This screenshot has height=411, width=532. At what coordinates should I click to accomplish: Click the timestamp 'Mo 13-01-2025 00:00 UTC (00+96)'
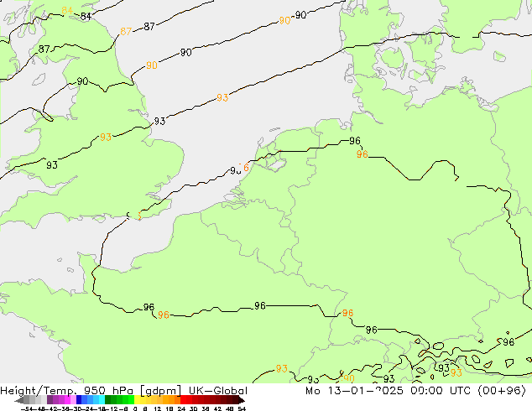pos(415,390)
